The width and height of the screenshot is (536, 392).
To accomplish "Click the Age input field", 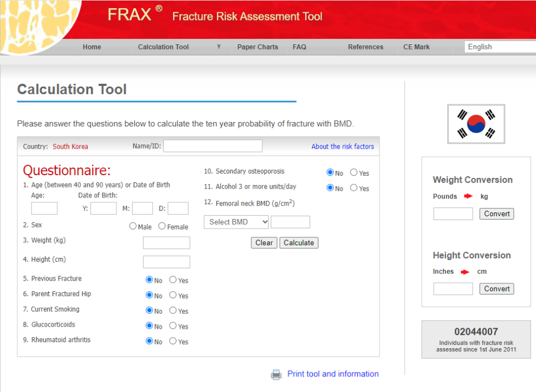I will tap(44, 208).
